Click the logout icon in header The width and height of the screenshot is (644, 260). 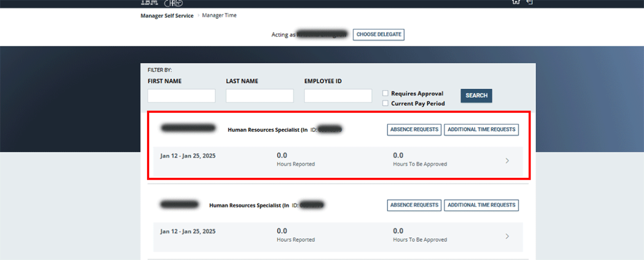pyautogui.click(x=530, y=2)
